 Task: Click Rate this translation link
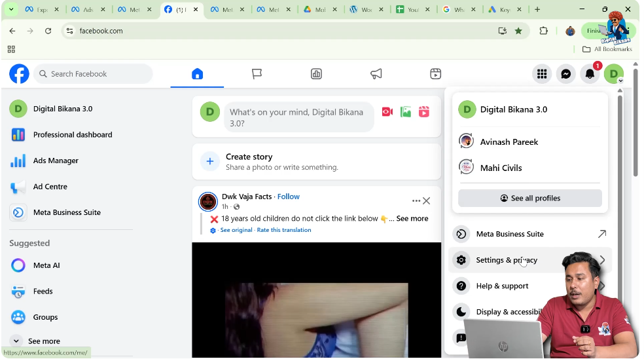(x=284, y=230)
